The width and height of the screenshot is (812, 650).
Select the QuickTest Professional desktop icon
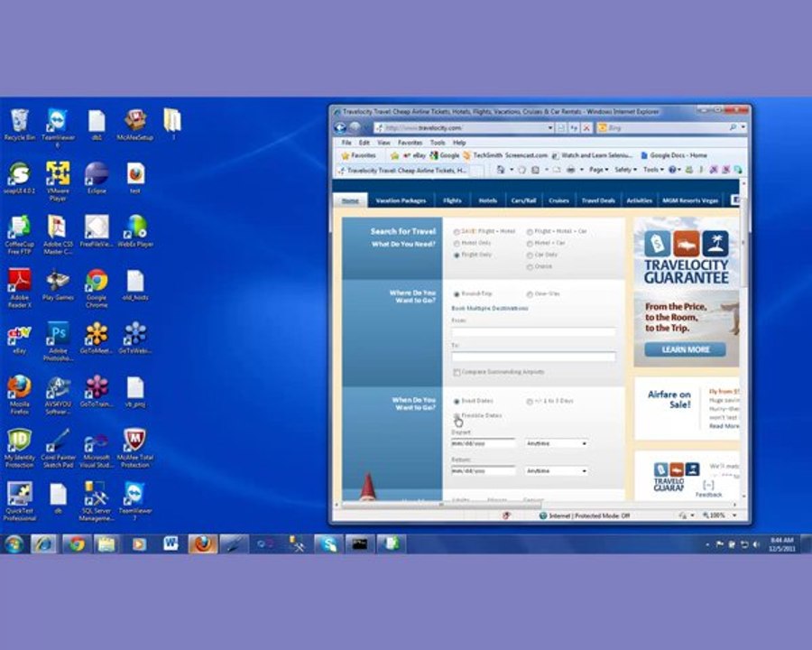(20, 501)
